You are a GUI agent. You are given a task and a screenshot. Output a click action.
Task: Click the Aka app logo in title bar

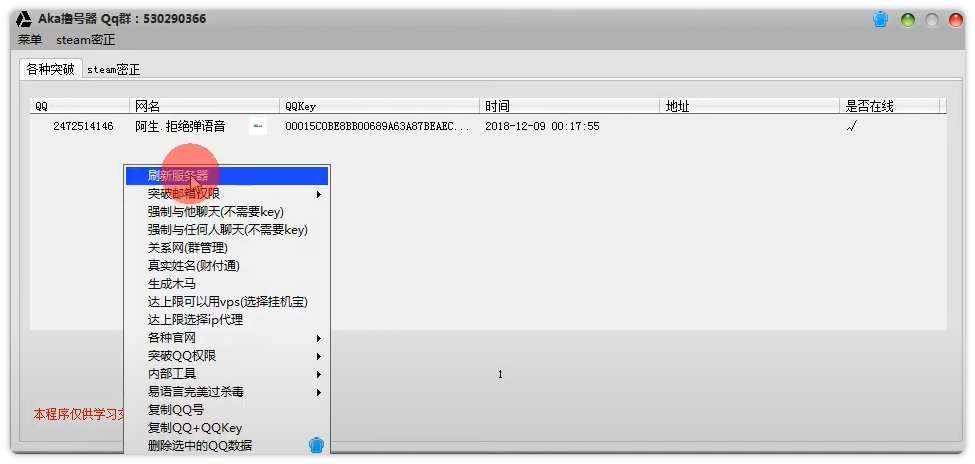tap(25, 20)
